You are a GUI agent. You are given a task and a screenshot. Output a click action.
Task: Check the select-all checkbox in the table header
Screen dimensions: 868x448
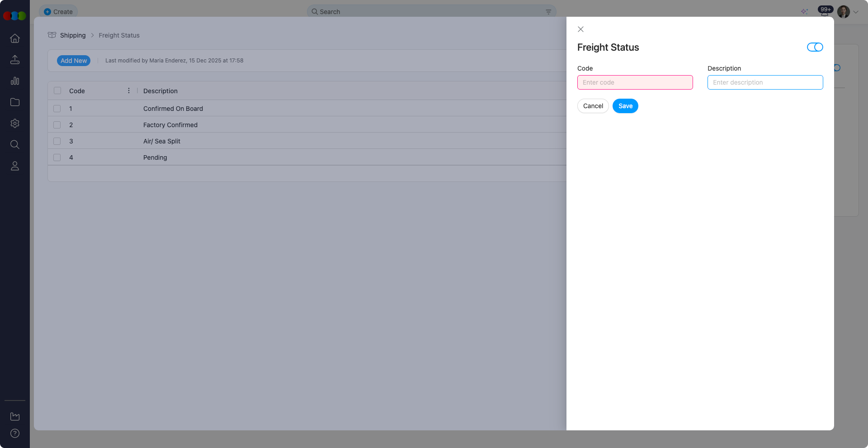tap(57, 91)
